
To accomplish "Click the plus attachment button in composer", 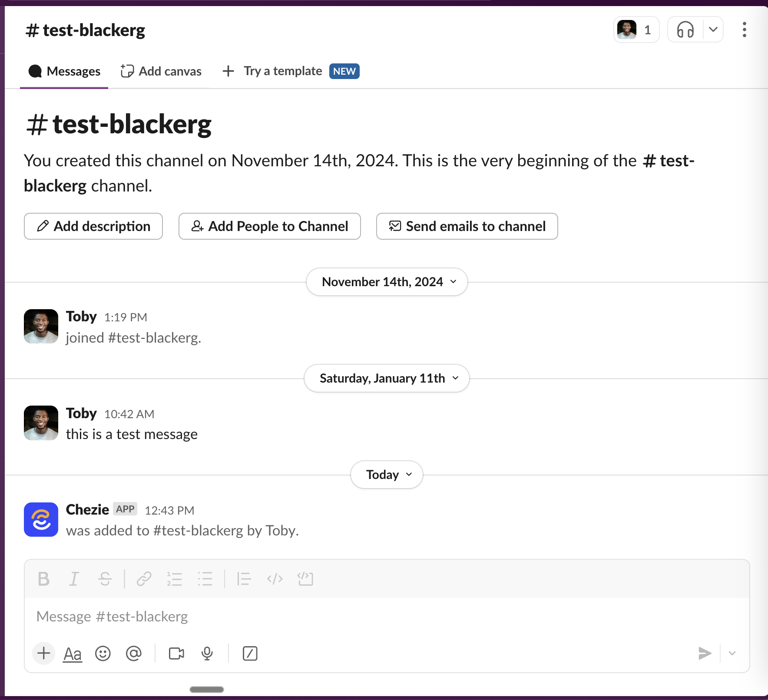I will pos(43,654).
